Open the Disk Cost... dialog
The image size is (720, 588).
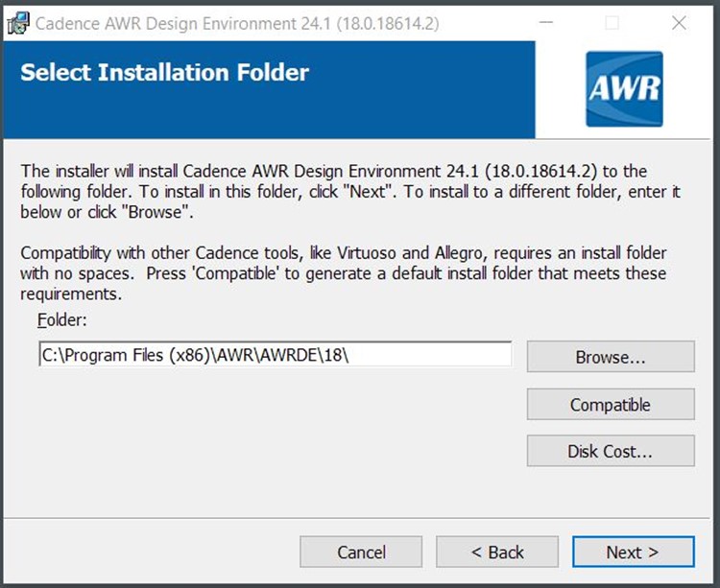click(x=611, y=451)
